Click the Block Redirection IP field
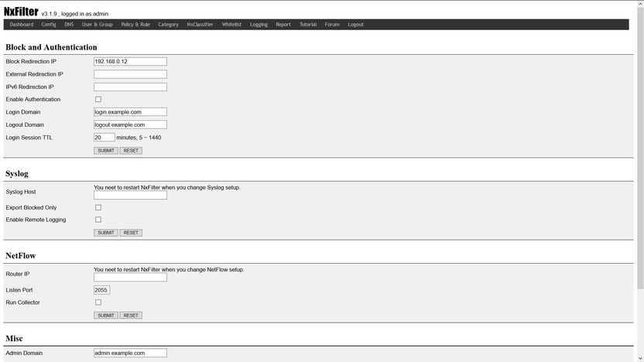Image resolution: width=644 pixels, height=362 pixels. coord(130,62)
